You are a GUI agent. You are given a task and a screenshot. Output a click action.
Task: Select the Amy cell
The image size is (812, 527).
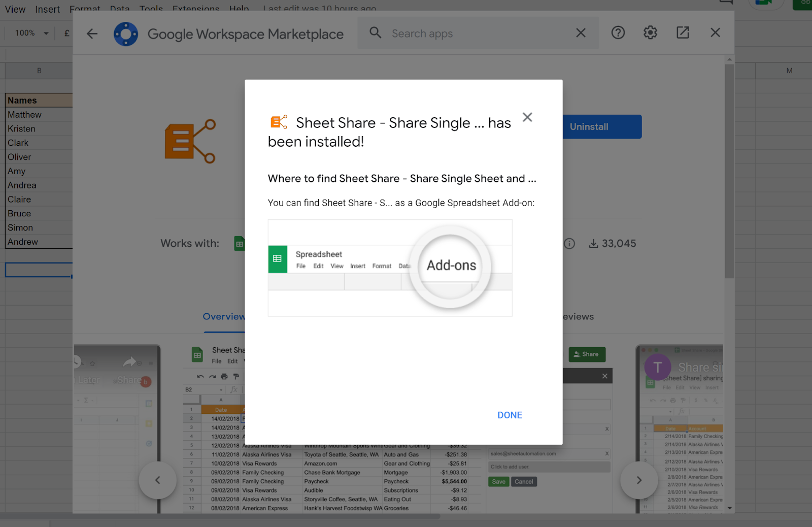point(39,172)
